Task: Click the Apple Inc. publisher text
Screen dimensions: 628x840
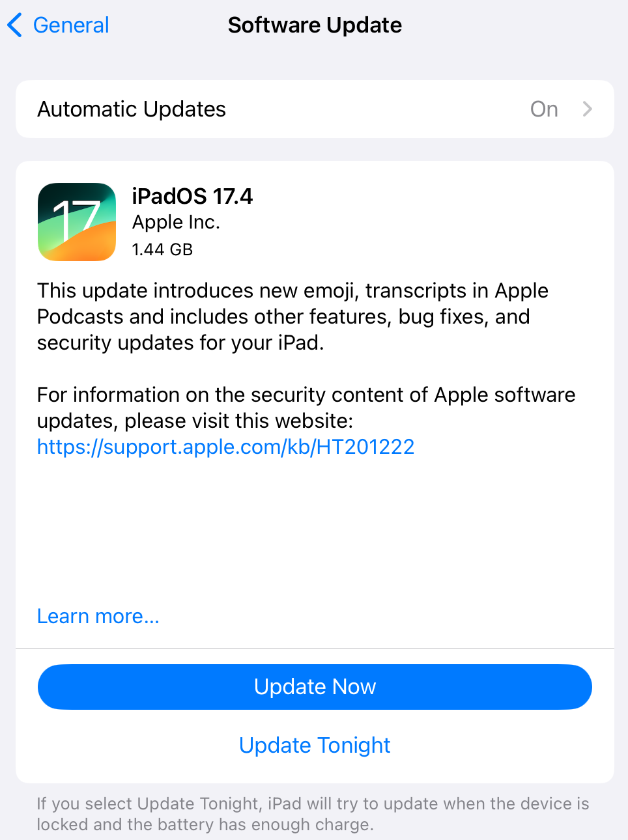Action: 176,222
